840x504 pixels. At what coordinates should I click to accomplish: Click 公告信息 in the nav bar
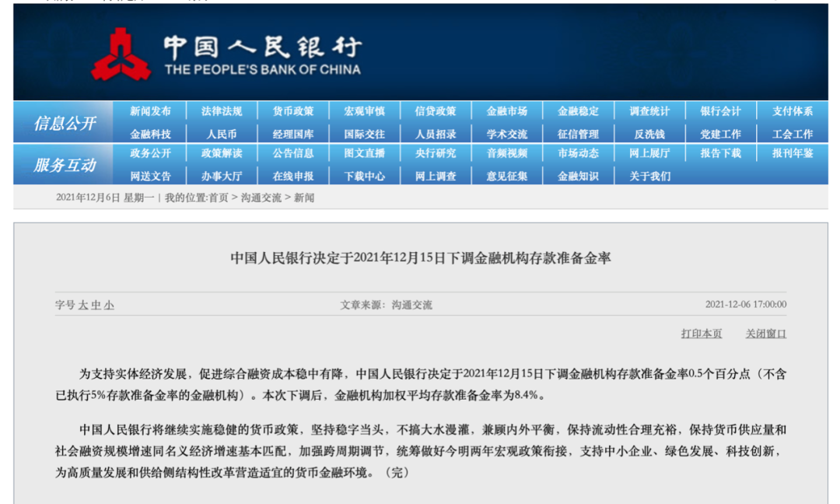point(293,153)
